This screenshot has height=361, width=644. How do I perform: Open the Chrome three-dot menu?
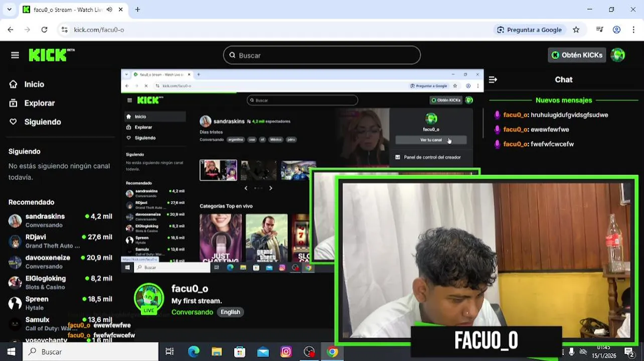[633, 30]
